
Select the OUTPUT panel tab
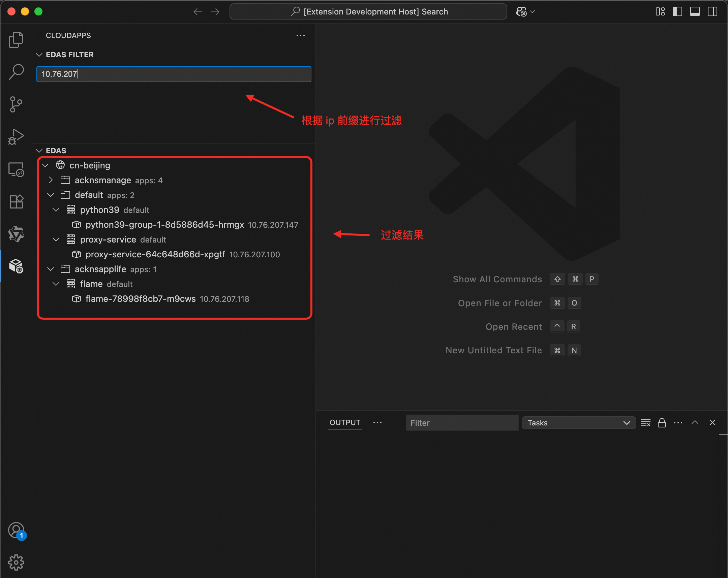(345, 423)
